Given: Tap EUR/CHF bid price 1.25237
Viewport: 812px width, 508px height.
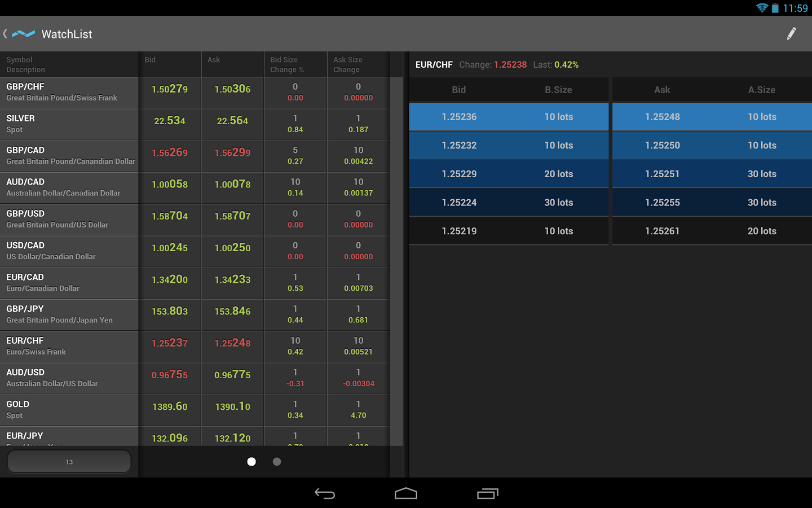Looking at the screenshot, I should coord(170,343).
